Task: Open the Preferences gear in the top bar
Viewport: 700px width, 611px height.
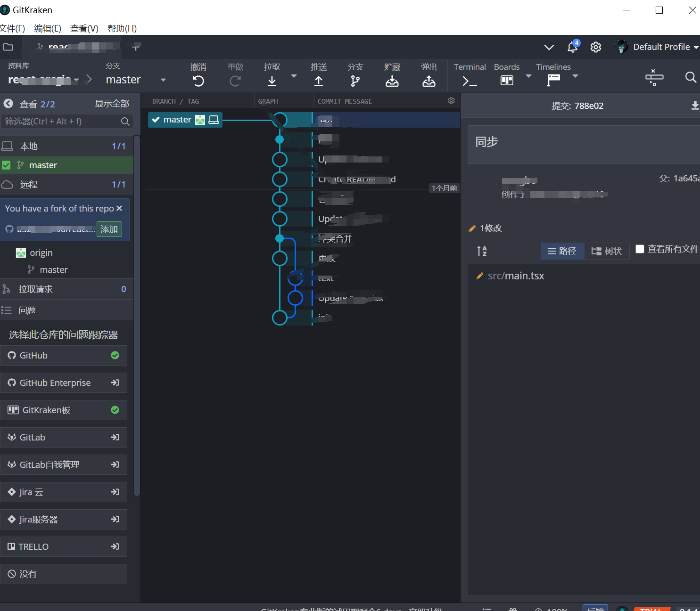Action: (x=596, y=47)
